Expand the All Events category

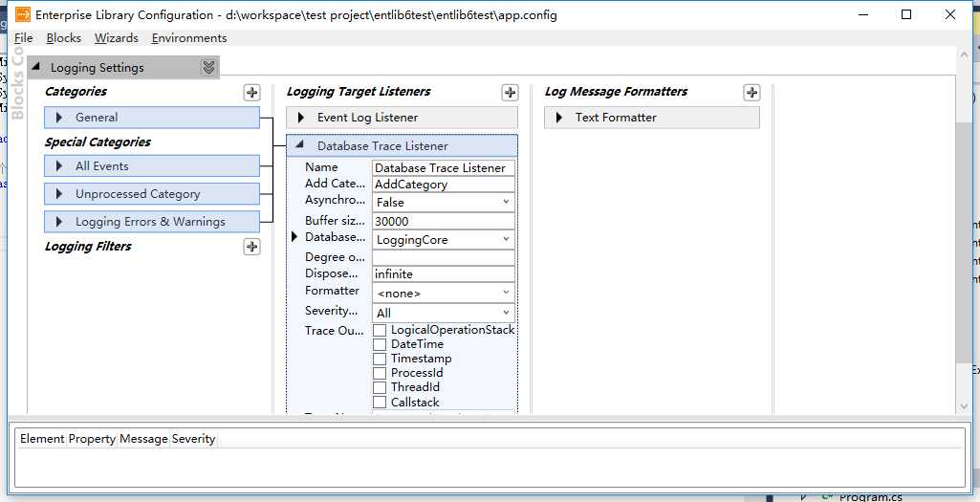[x=59, y=165]
